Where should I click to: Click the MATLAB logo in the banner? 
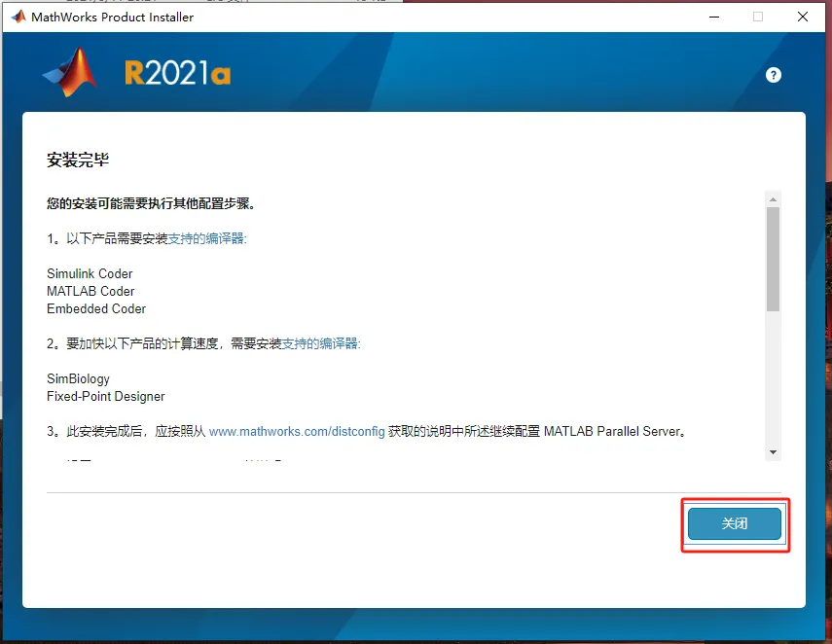[70, 73]
